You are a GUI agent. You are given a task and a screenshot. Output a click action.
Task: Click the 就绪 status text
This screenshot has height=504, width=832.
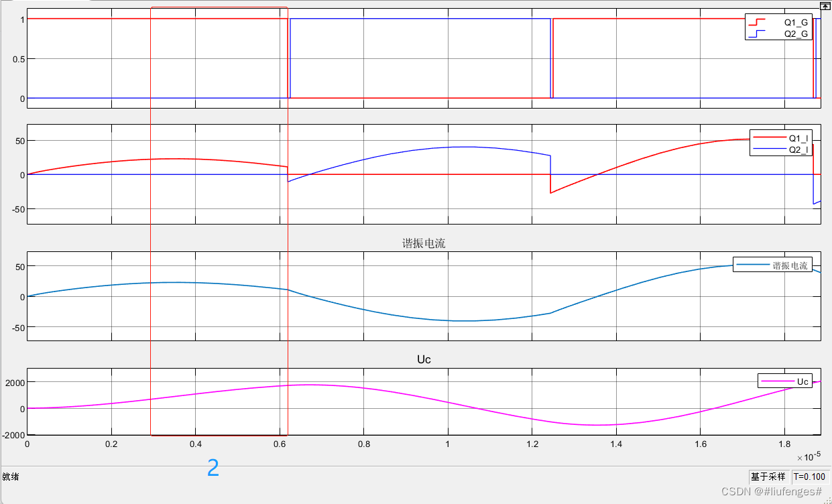(10, 477)
